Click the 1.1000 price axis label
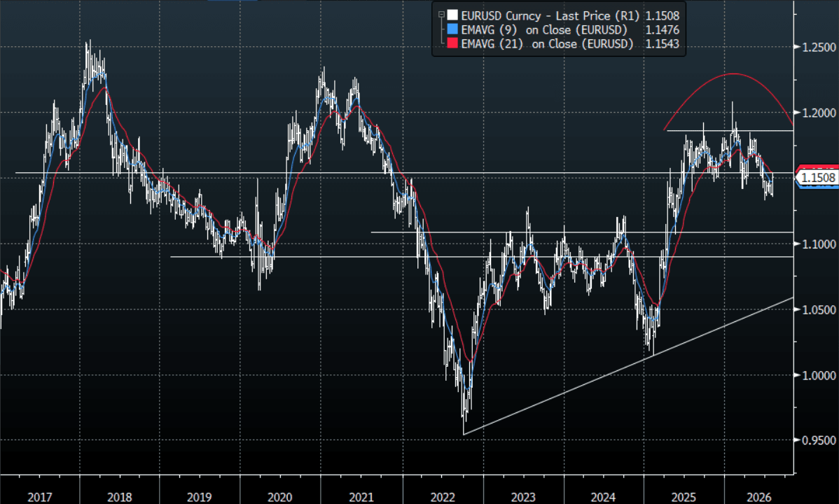The height and width of the screenshot is (504, 839). (819, 244)
